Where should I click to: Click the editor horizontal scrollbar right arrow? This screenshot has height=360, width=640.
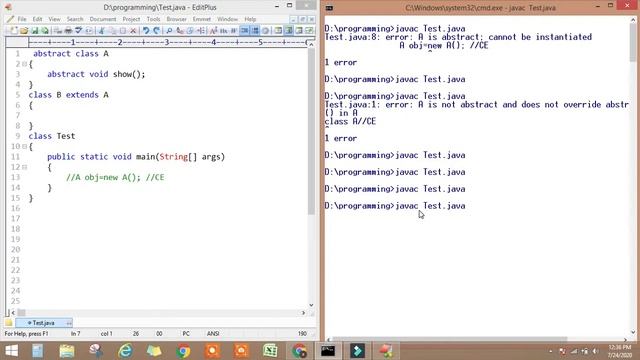(x=303, y=313)
